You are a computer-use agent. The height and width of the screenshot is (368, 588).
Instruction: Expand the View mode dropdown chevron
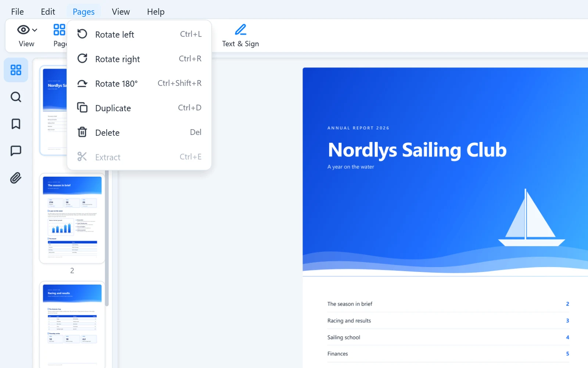(35, 30)
